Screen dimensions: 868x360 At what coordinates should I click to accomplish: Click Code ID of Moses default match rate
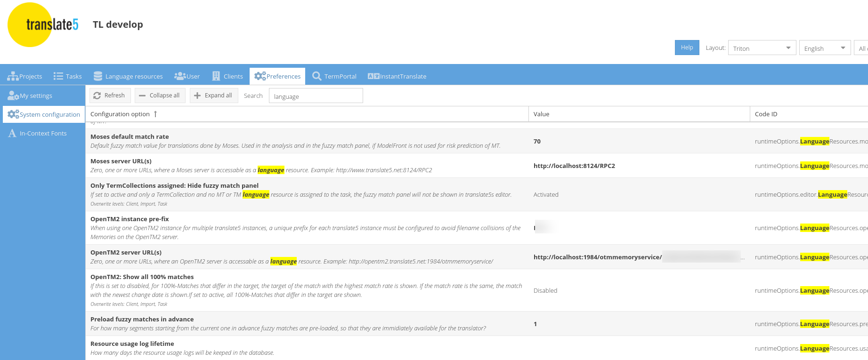pyautogui.click(x=811, y=141)
